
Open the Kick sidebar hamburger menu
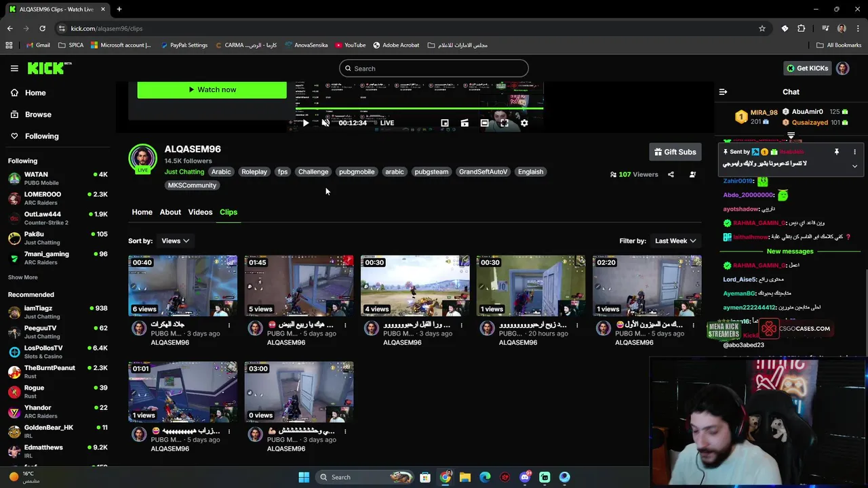point(14,68)
